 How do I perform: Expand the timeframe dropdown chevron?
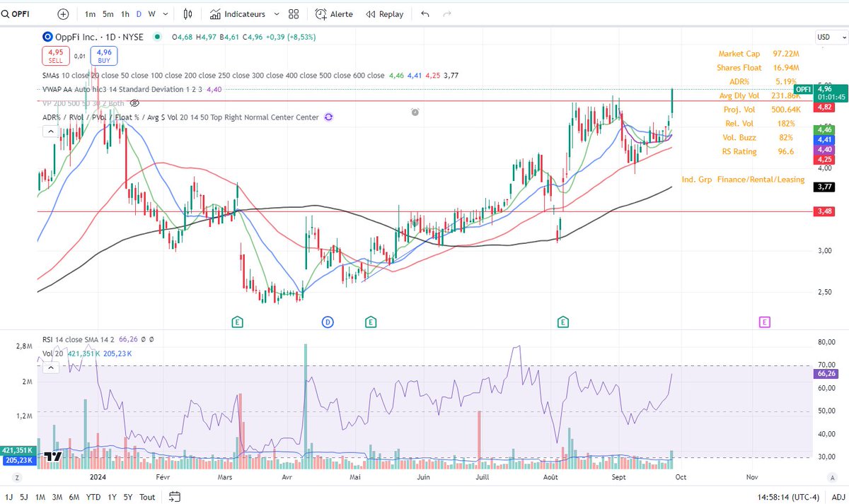click(166, 14)
